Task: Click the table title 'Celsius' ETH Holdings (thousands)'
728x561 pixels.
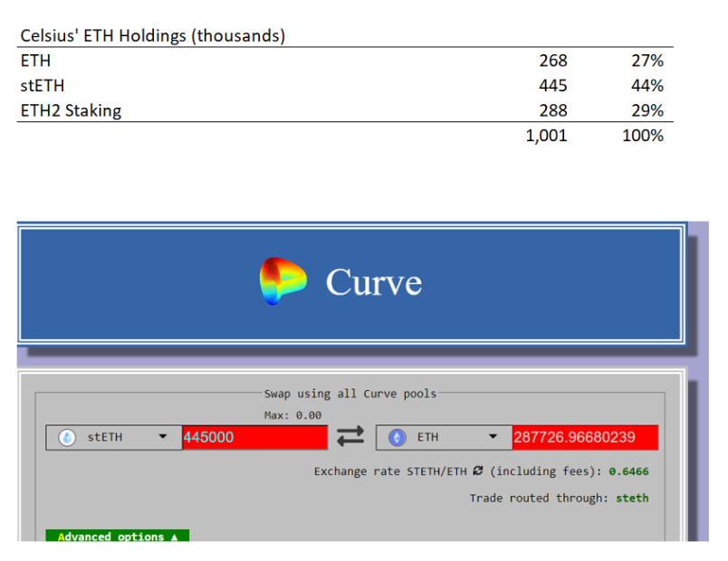Action: point(153,35)
